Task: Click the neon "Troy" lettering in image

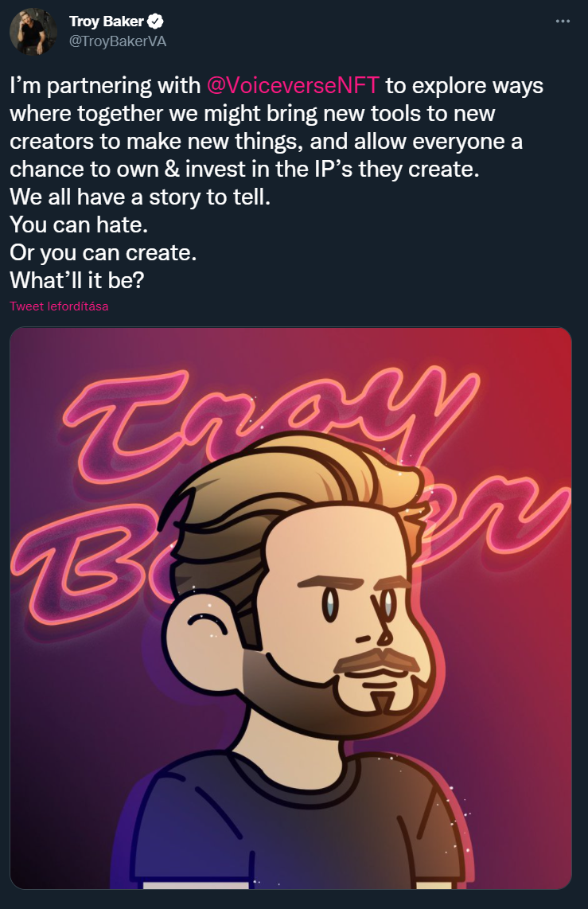Action: point(272,423)
